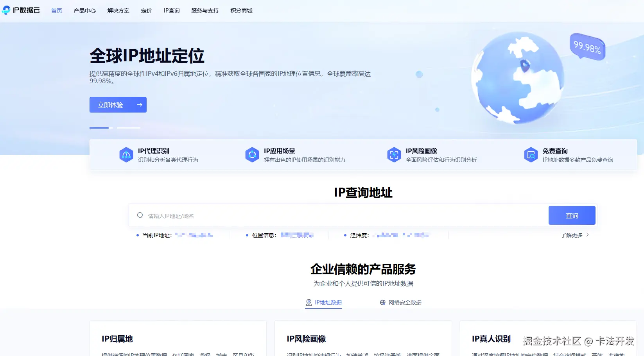Go to 首页 in the navigation bar
Image resolution: width=644 pixels, height=356 pixels.
pos(57,11)
